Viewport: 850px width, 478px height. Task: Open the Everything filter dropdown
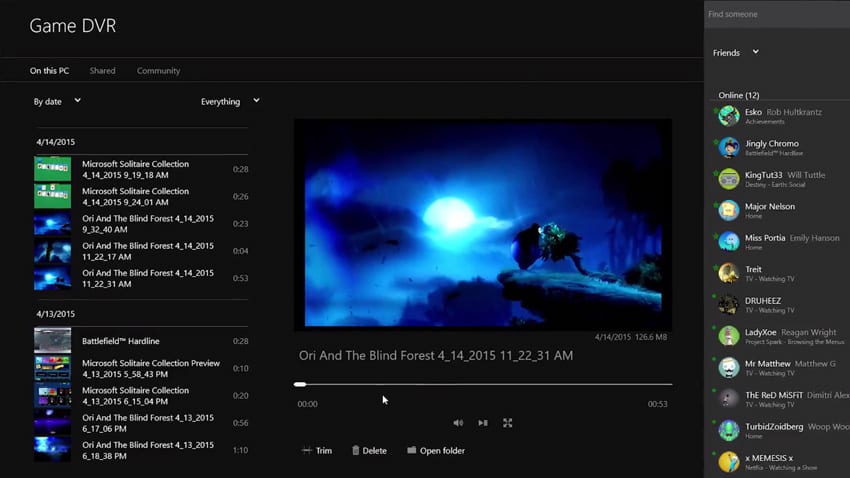pyautogui.click(x=230, y=101)
